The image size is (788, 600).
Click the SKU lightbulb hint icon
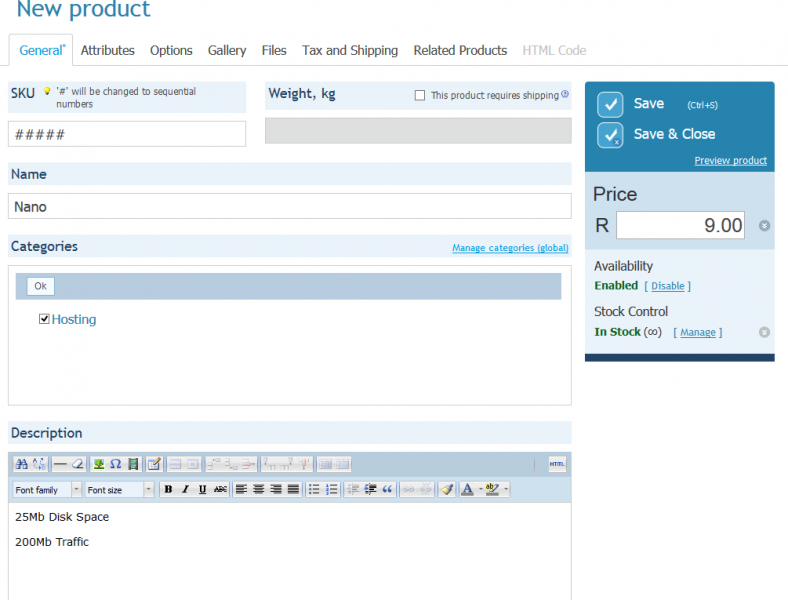[x=47, y=91]
